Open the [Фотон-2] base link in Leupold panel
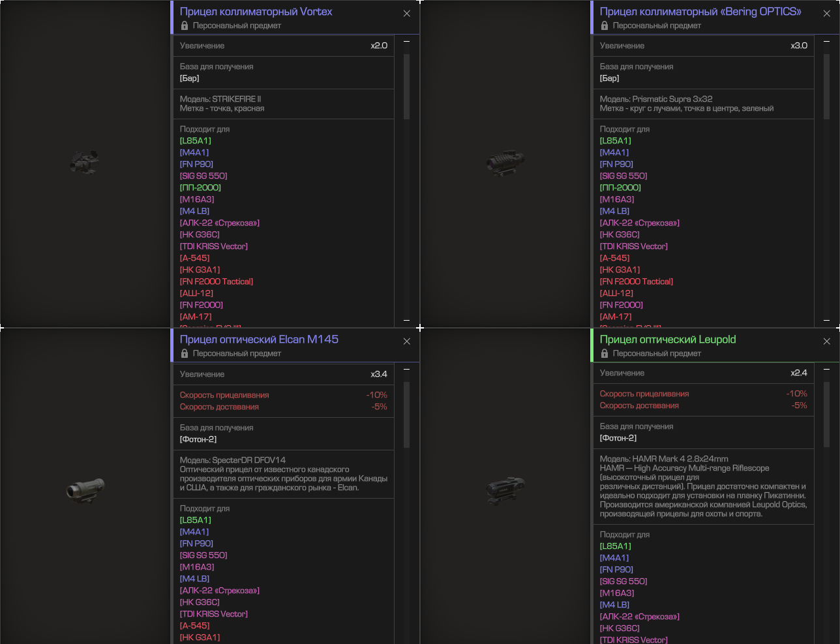 point(618,438)
